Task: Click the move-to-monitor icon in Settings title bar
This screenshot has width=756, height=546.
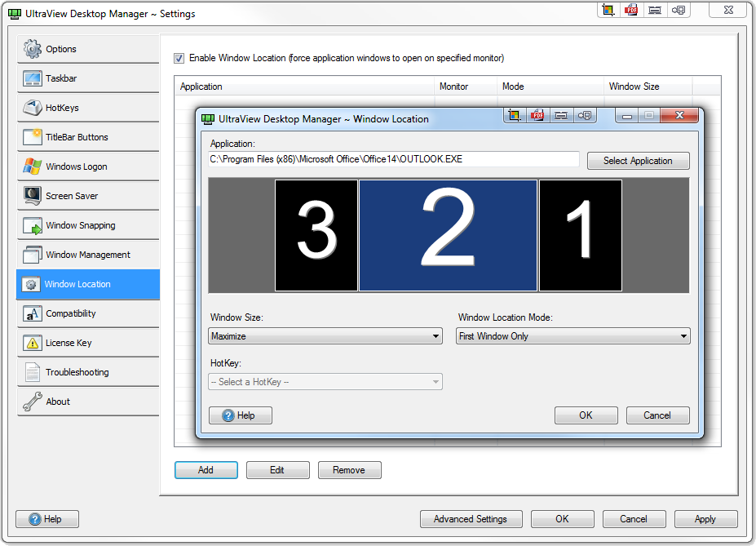Action: [679, 10]
